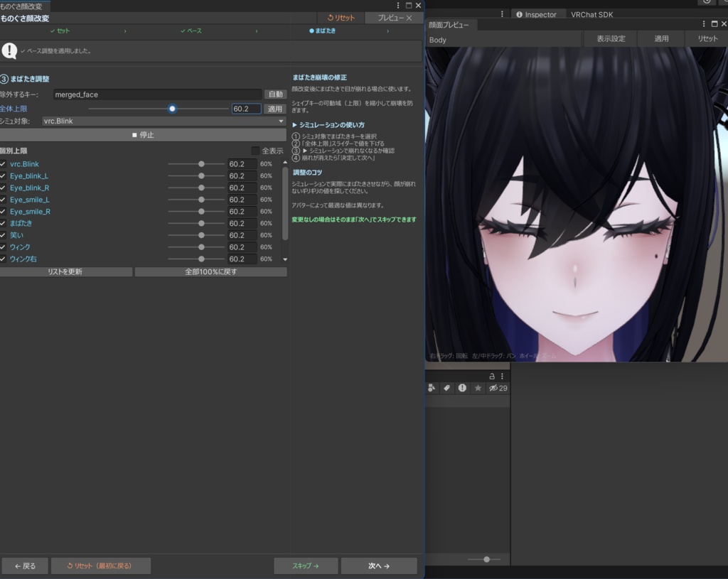This screenshot has height=579, width=728.
Task: Open the シミュ対象 vrc.Blink dropdown
Action: pos(164,121)
